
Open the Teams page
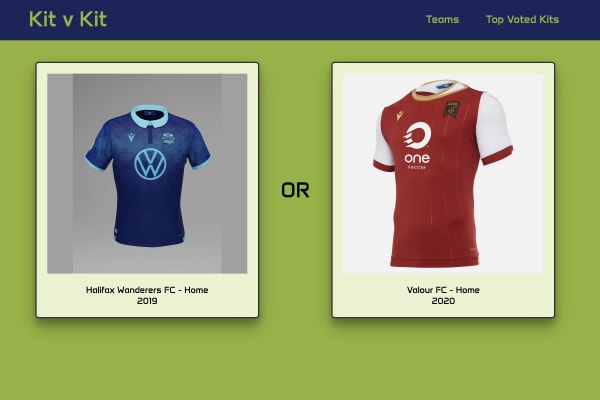(x=442, y=20)
